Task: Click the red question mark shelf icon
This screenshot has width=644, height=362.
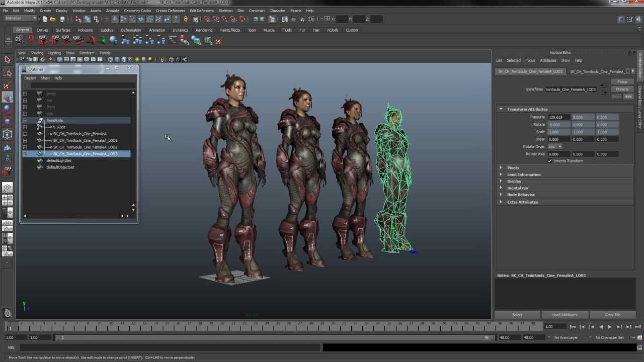Action: click(31, 40)
